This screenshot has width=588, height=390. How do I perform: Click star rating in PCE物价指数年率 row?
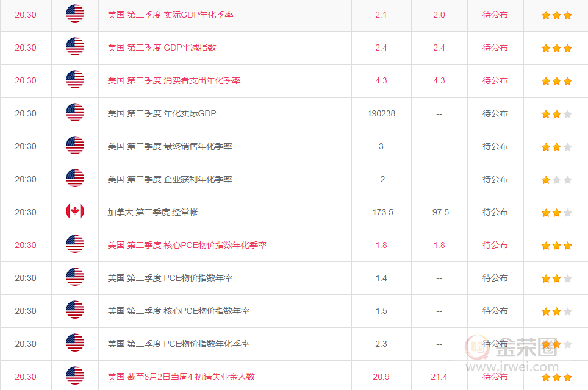(x=557, y=278)
